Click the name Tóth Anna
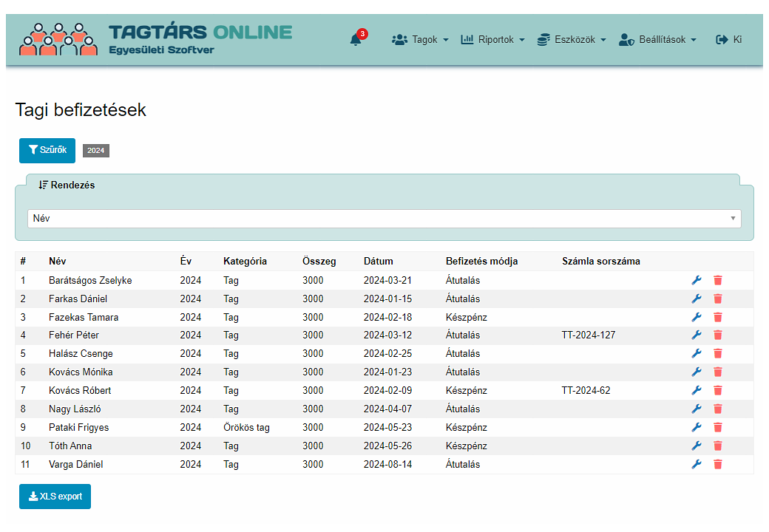This screenshot has width=769, height=532. [x=70, y=446]
